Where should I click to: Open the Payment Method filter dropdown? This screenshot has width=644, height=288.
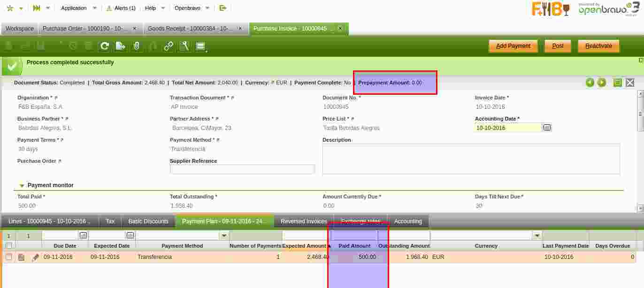pos(224,235)
